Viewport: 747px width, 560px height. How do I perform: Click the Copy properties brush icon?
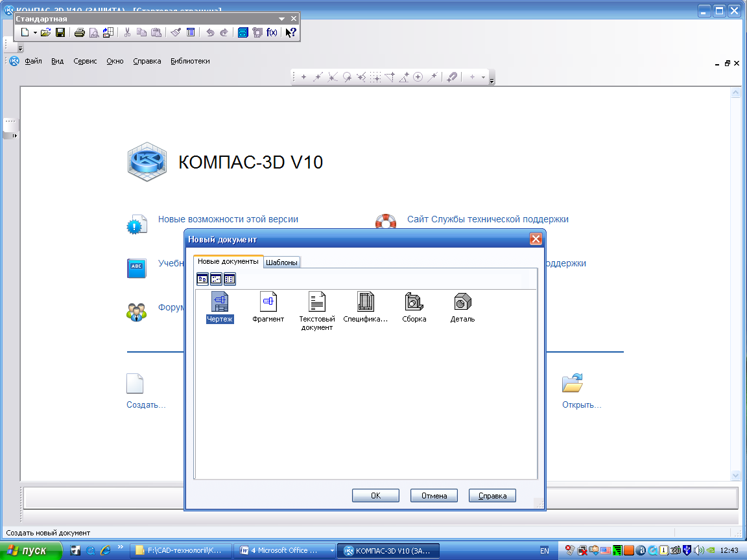[176, 32]
